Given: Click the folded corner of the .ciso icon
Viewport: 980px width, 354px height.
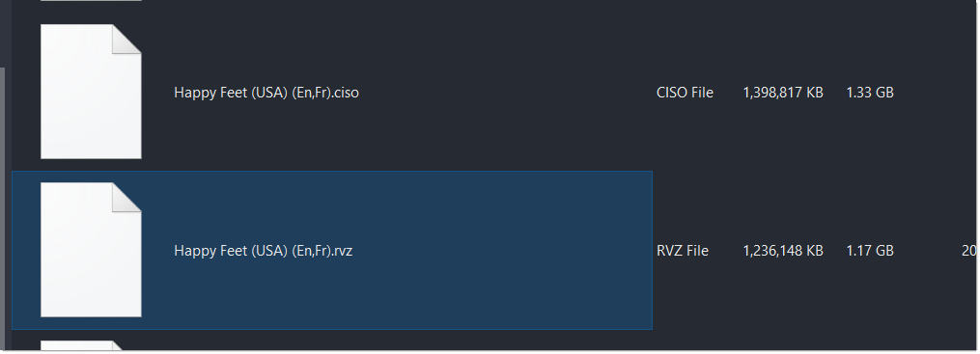Looking at the screenshot, I should pyautogui.click(x=126, y=39).
